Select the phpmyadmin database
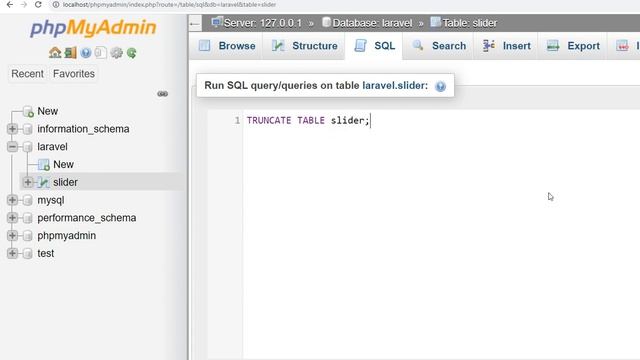The image size is (640, 360). pyautogui.click(x=67, y=236)
